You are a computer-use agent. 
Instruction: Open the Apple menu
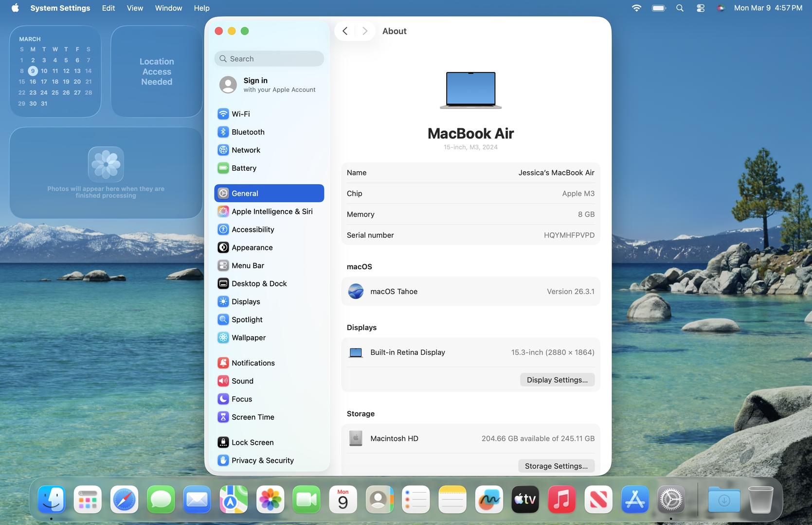(x=15, y=8)
